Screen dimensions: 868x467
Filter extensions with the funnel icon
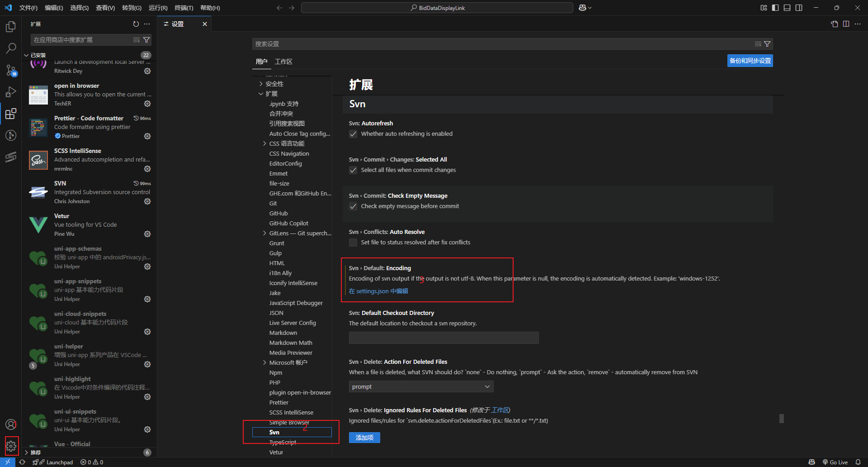[146, 40]
